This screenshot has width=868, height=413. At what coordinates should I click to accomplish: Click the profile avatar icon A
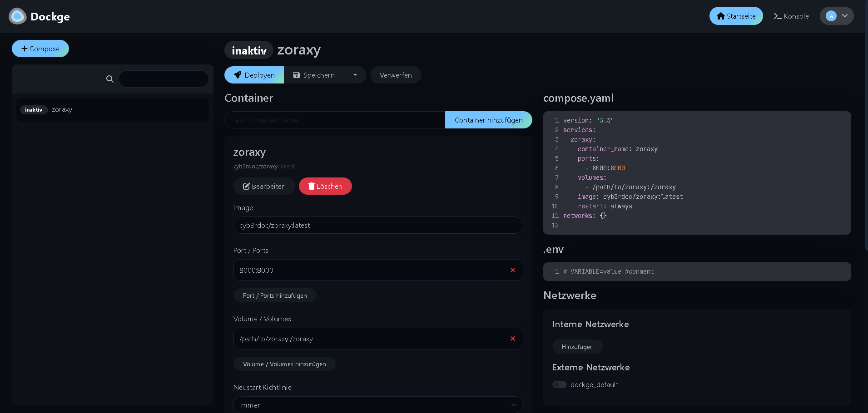(x=831, y=16)
